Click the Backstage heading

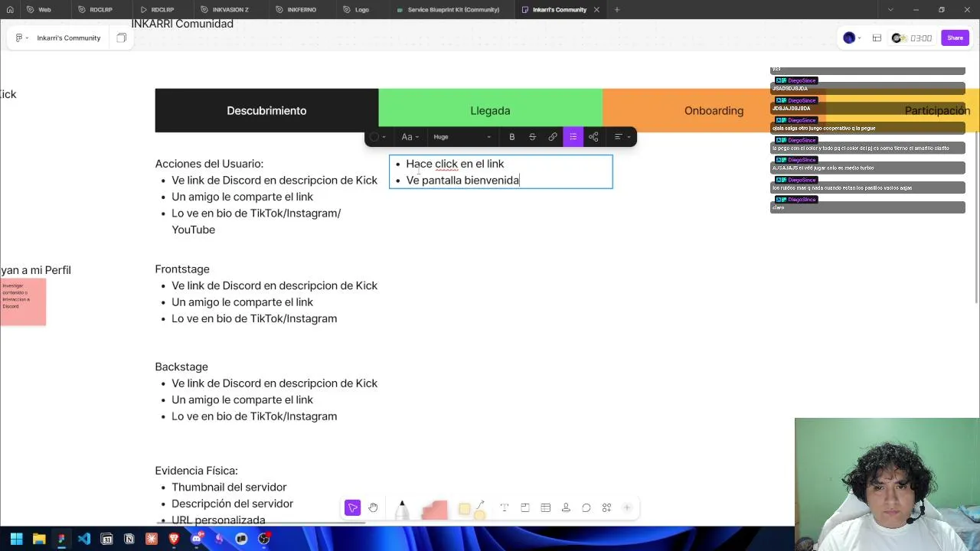181,367
